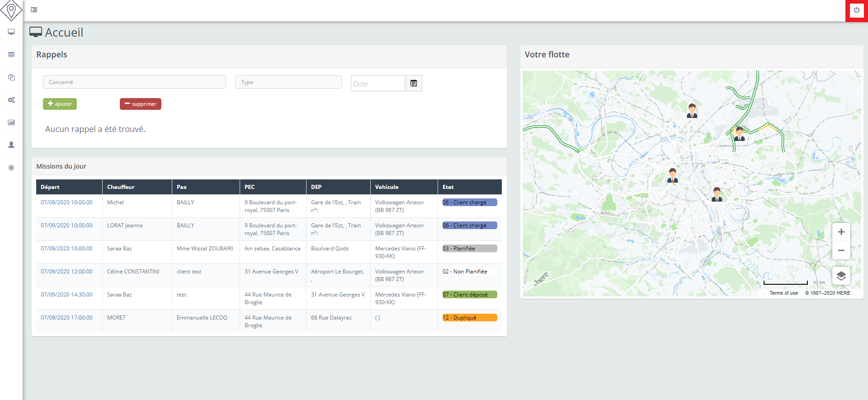The height and width of the screenshot is (400, 868).
Task: Click the red supprimer button
Action: 140,104
